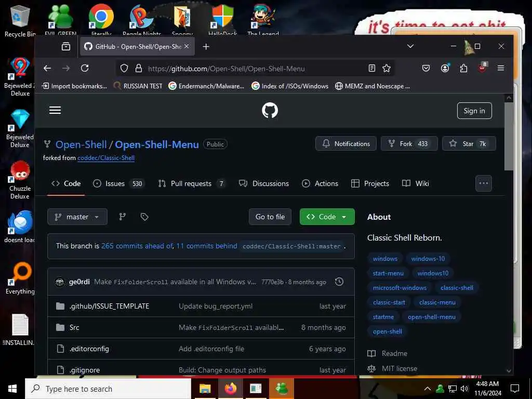Open commit history clock icon
Viewport: 532px width, 399px height.
(339, 282)
